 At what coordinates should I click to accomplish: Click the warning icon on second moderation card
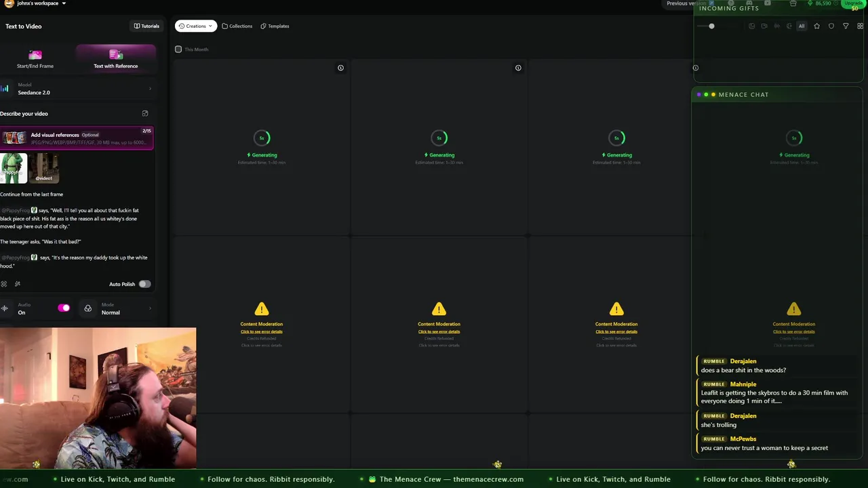439,309
